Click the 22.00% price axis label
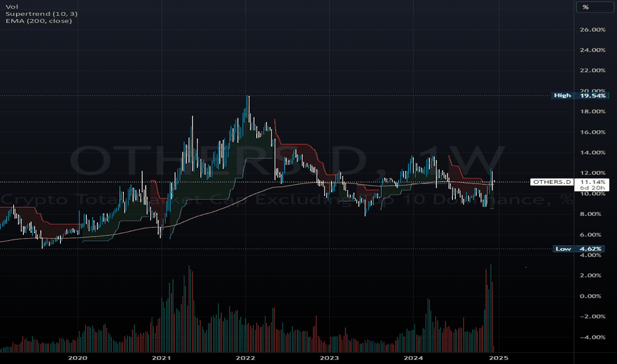This screenshot has width=617, height=364. click(593, 70)
